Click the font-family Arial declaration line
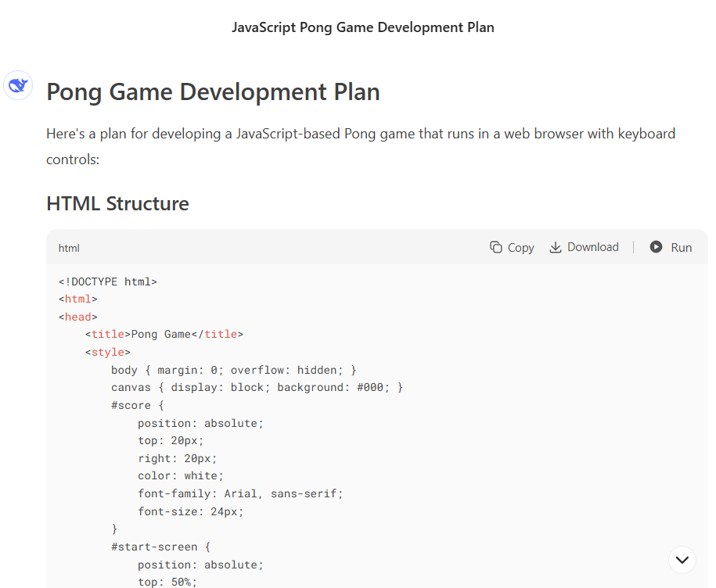Image resolution: width=716 pixels, height=588 pixels. tap(240, 493)
